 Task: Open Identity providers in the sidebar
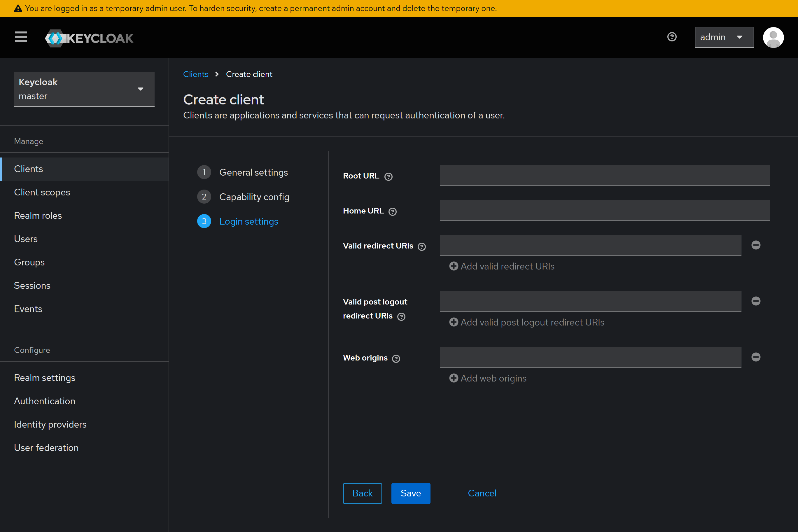85,424
